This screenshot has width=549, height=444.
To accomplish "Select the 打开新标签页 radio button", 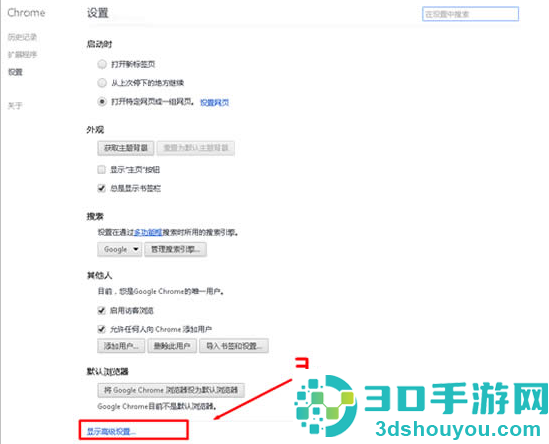I will (x=102, y=64).
